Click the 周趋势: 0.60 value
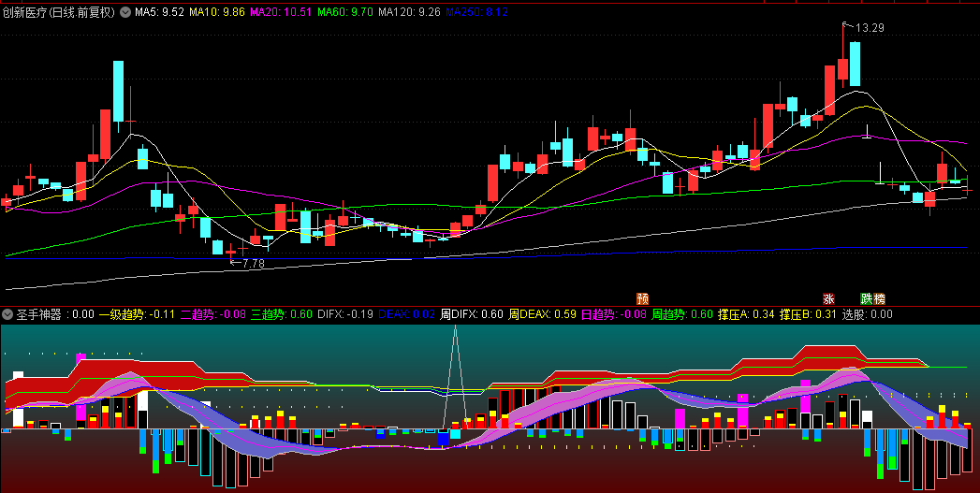 681,314
